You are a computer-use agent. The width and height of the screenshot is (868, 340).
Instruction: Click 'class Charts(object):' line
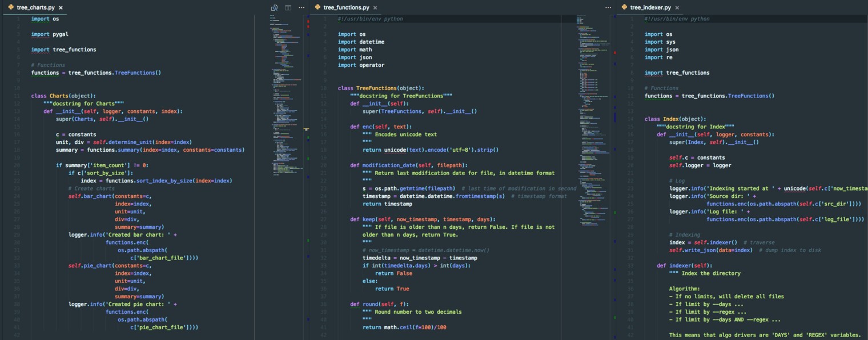pyautogui.click(x=63, y=96)
